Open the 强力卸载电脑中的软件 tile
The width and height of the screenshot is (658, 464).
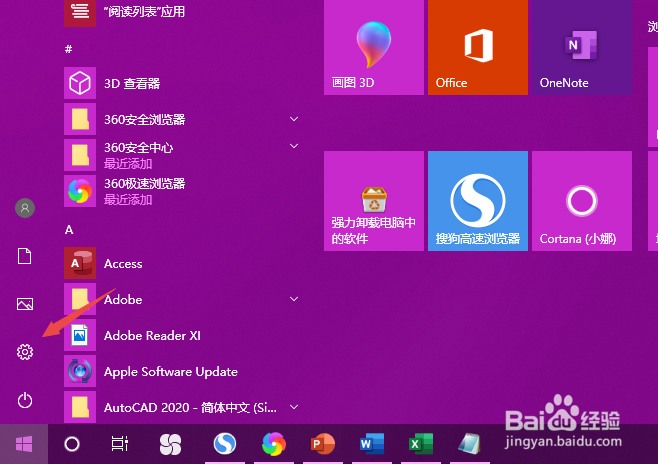pyautogui.click(x=373, y=201)
